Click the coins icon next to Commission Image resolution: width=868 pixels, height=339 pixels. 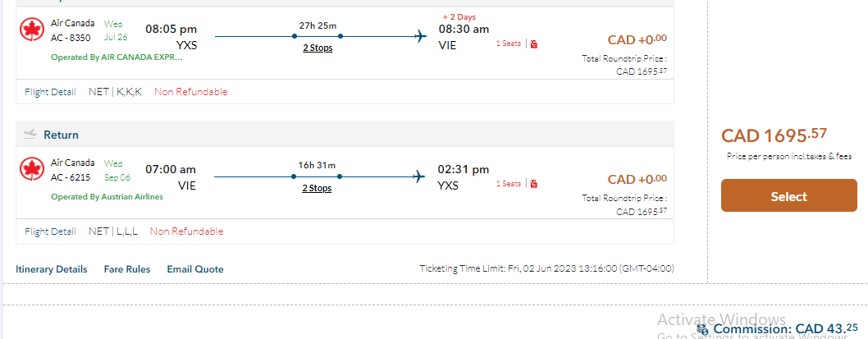(x=703, y=329)
